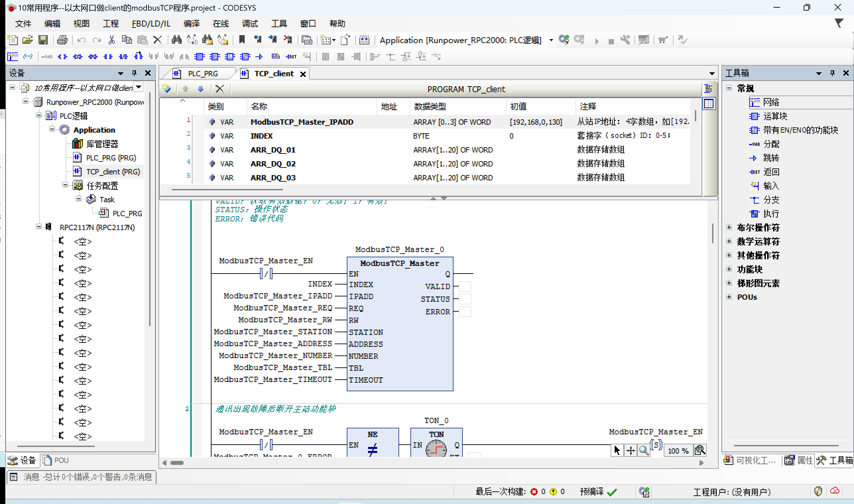The width and height of the screenshot is (854, 504).
Task: Select the INDEX variable row
Action: click(x=262, y=136)
